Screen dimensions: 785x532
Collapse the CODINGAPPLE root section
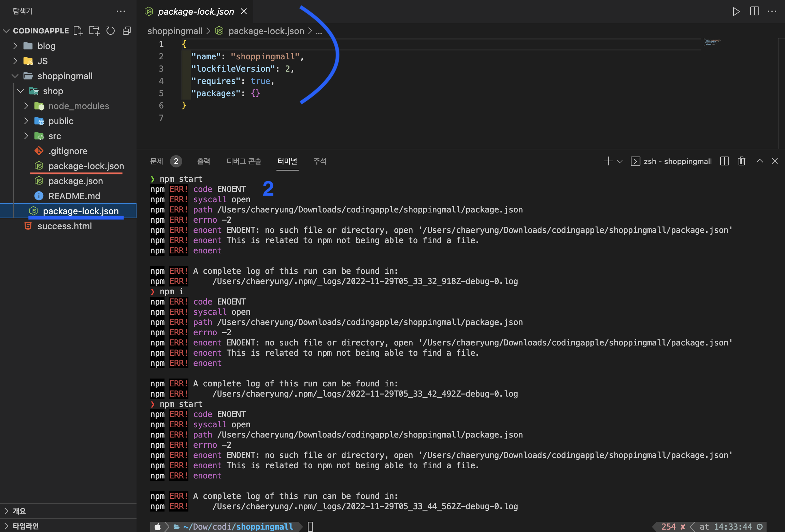[x=6, y=31]
